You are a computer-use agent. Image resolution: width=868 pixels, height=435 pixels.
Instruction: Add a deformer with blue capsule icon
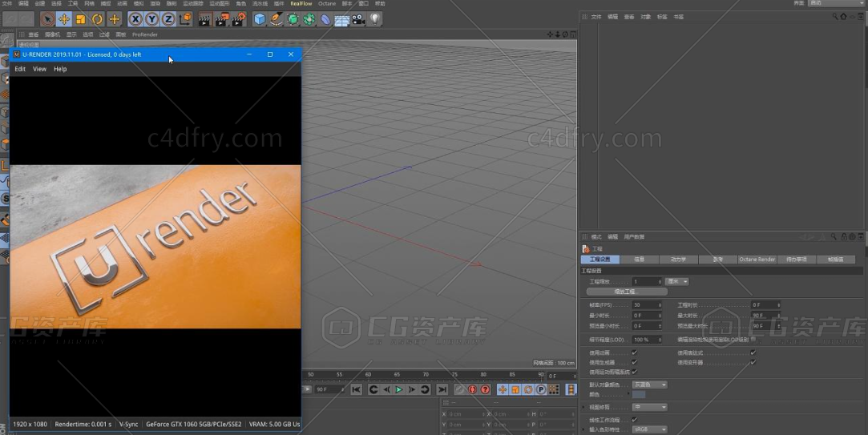tap(325, 19)
